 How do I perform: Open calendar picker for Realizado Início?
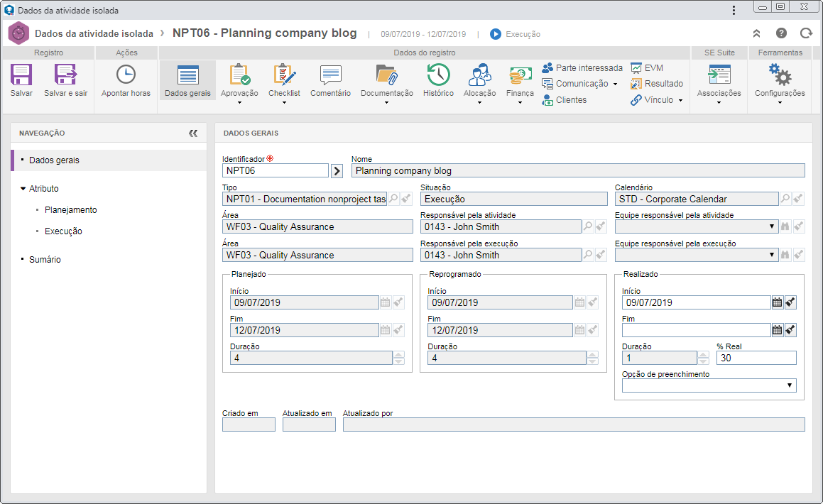(x=777, y=302)
